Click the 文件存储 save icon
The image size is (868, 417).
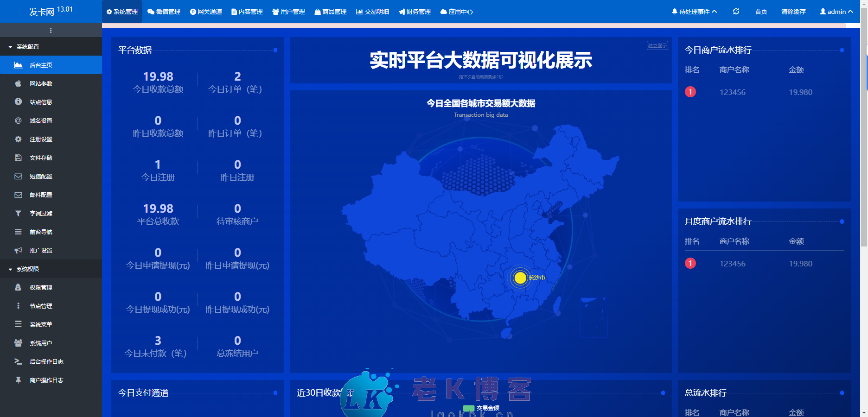point(18,158)
